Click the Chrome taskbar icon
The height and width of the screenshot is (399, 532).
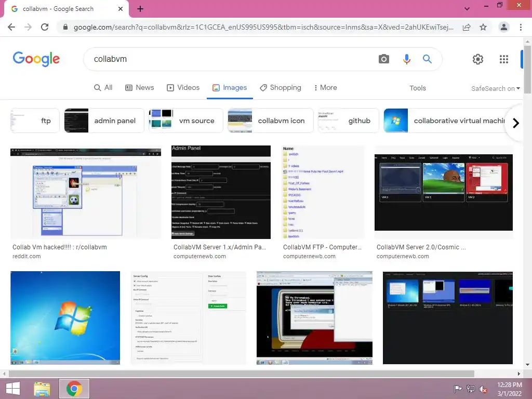tap(74, 389)
